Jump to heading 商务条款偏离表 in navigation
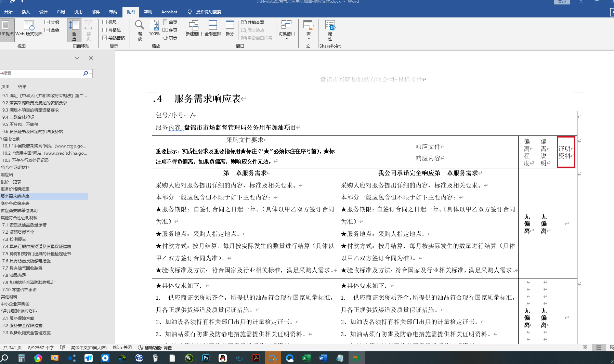 point(15,204)
